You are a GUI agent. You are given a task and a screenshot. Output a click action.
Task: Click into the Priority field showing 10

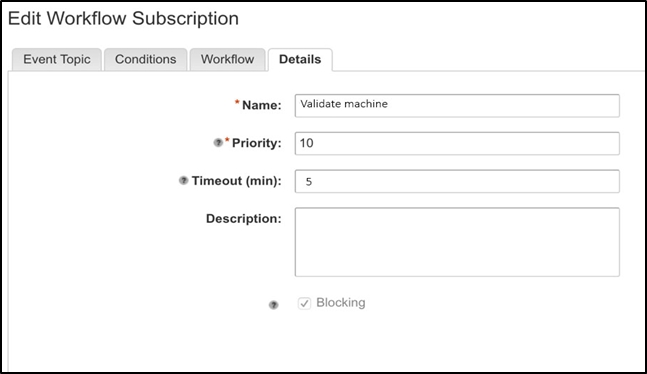457,143
